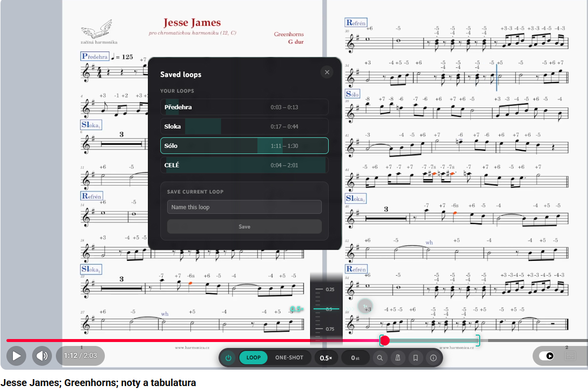Click the SAVE CURRENT LOOP heading
588x392 pixels.
coord(195,192)
